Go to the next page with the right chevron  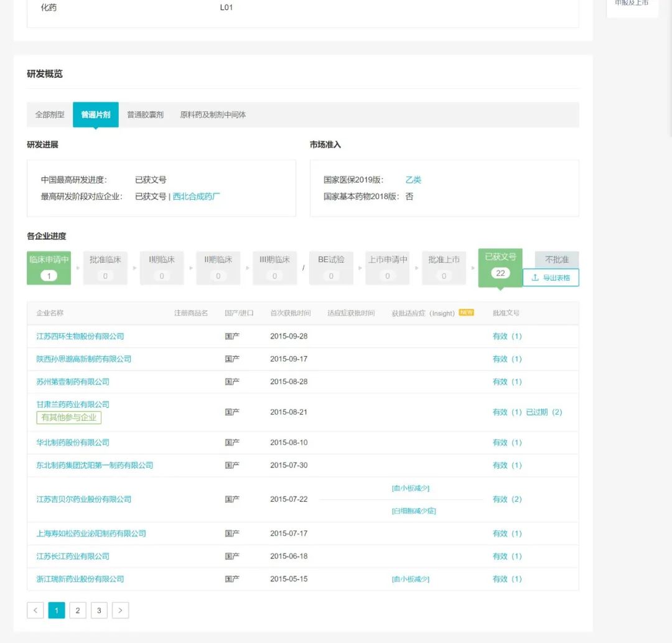tap(121, 610)
